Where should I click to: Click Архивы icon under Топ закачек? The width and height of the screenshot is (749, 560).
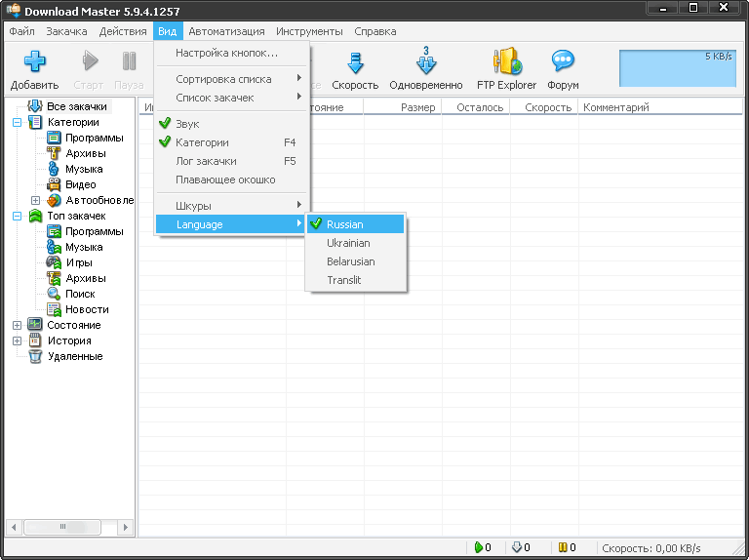coord(54,278)
